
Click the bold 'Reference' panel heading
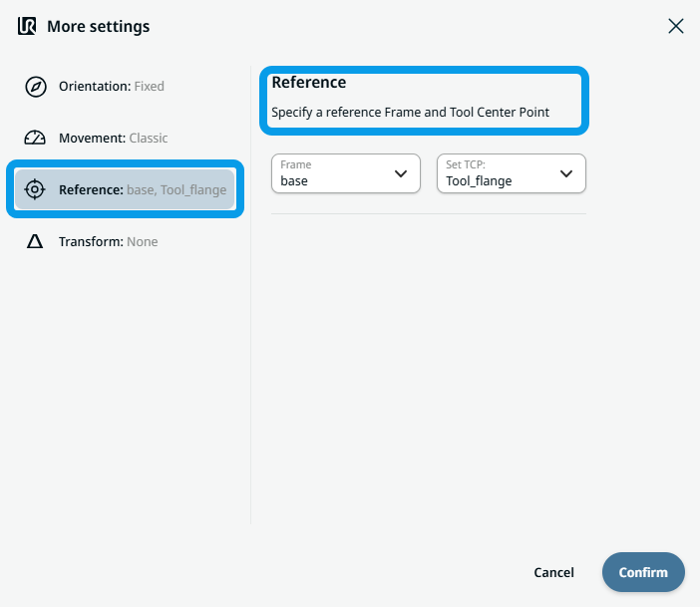[309, 83]
